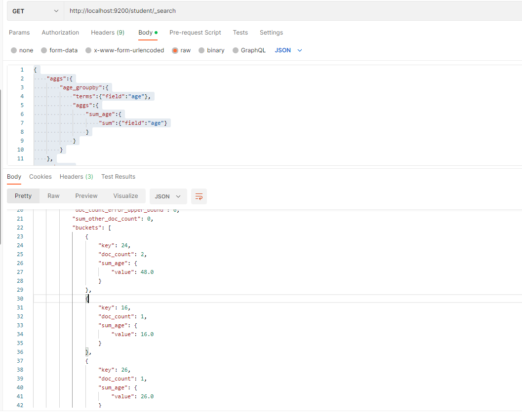The image size is (522, 420).
Task: Open the Visualize response view
Action: (x=125, y=196)
